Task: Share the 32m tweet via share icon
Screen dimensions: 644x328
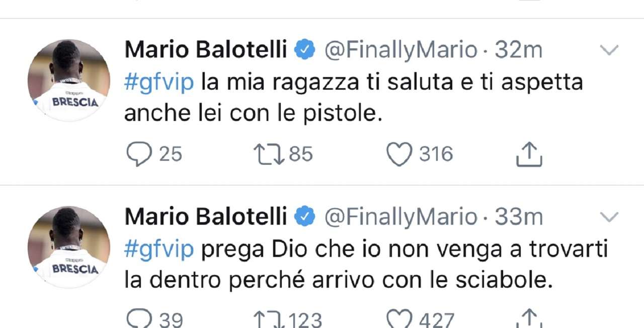Action: [529, 154]
